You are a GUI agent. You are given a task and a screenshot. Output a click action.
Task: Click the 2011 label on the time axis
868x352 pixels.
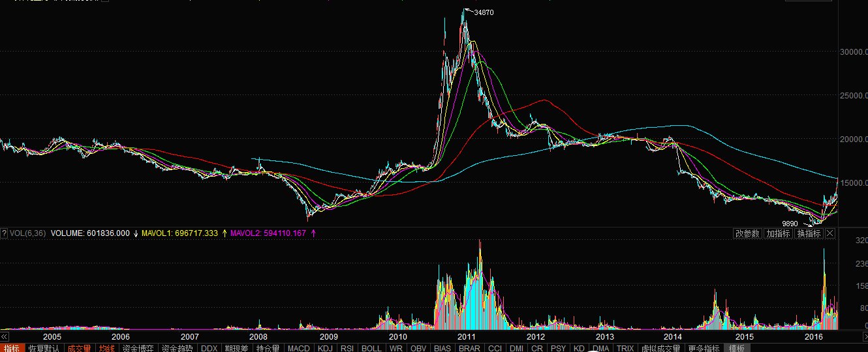click(467, 336)
